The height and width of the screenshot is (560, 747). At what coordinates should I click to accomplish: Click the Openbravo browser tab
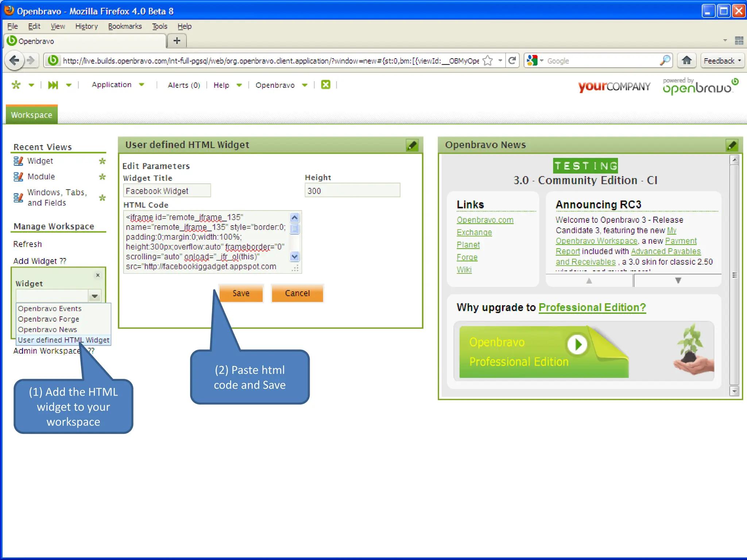coord(85,41)
